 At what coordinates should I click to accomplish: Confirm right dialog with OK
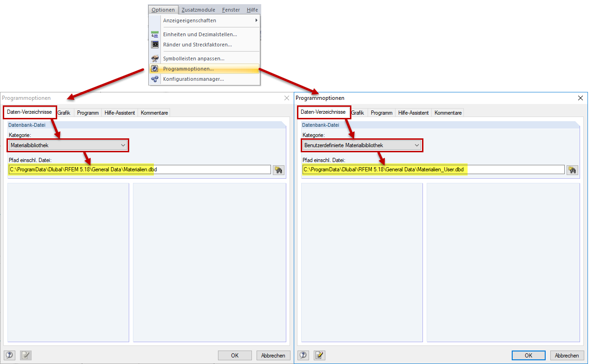[528, 355]
